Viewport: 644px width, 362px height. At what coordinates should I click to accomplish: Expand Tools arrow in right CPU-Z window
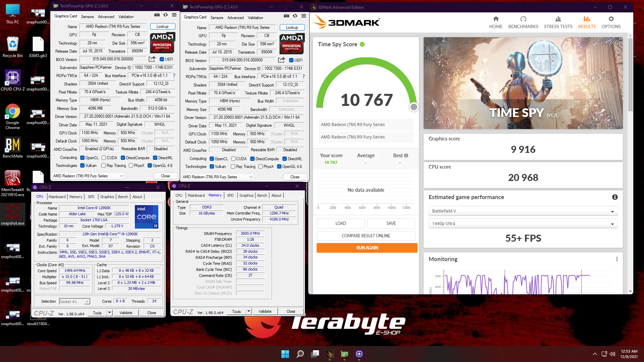coord(249,311)
